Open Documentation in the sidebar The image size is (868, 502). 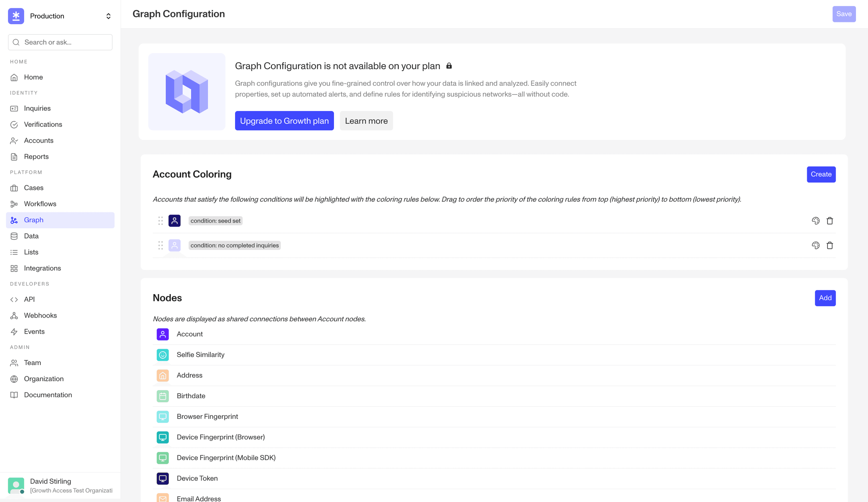[60, 395]
